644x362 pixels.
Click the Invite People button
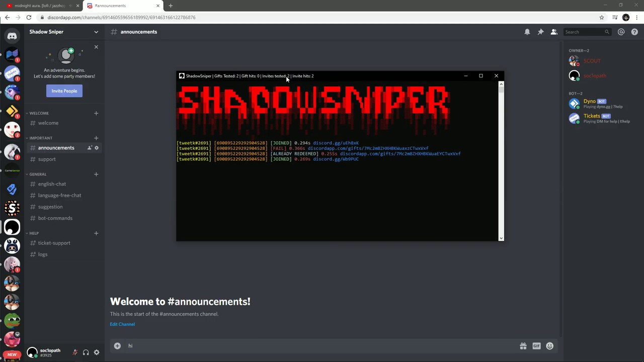[64, 91]
